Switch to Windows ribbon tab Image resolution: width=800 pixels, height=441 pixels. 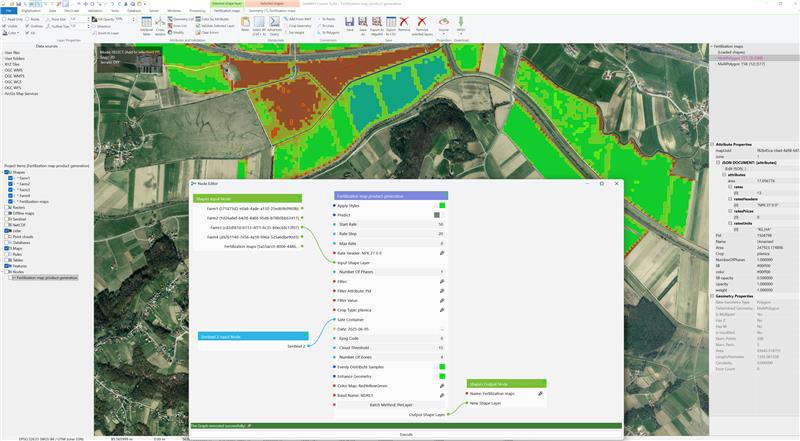click(x=174, y=10)
